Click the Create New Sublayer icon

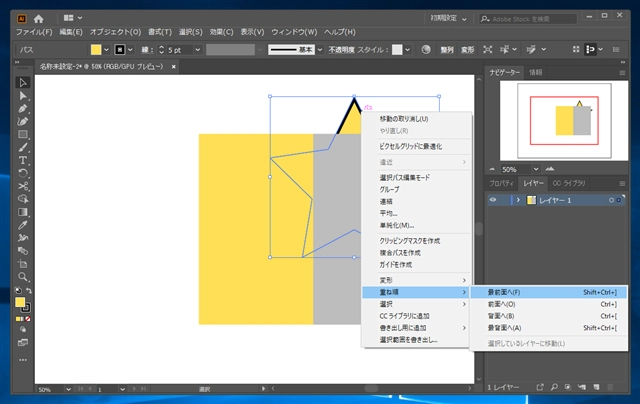point(582,387)
